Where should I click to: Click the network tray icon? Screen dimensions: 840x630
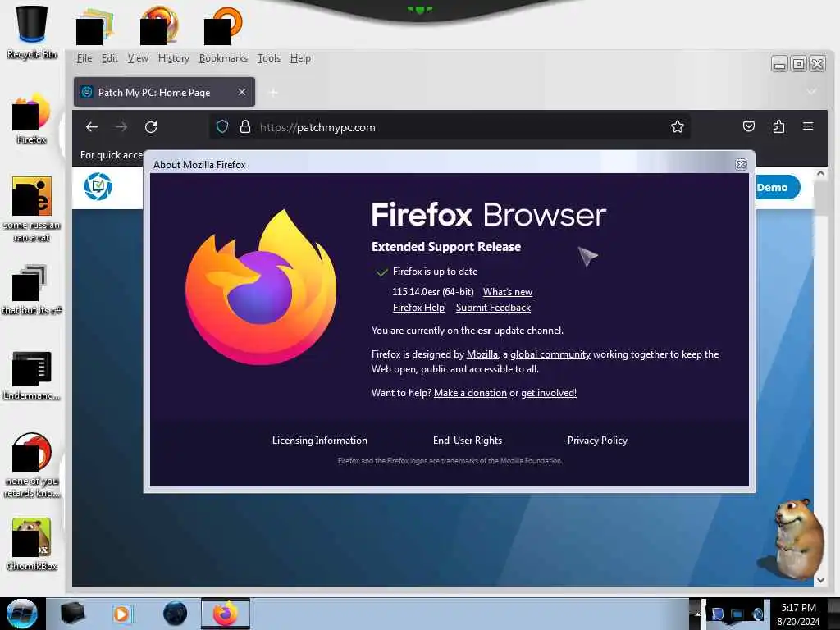pos(737,614)
